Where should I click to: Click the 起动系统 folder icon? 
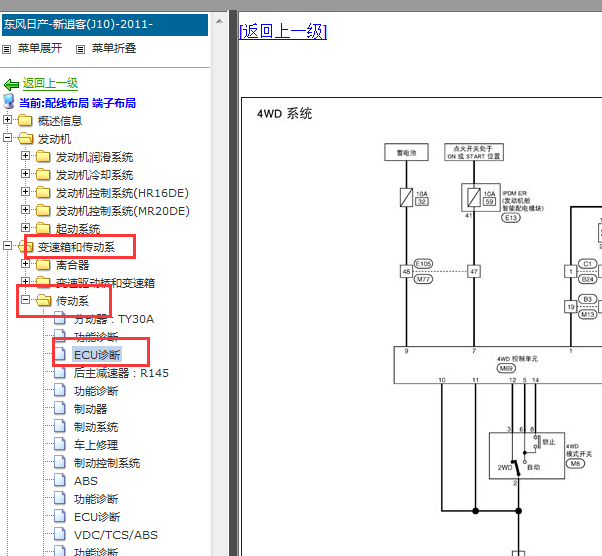(x=43, y=228)
